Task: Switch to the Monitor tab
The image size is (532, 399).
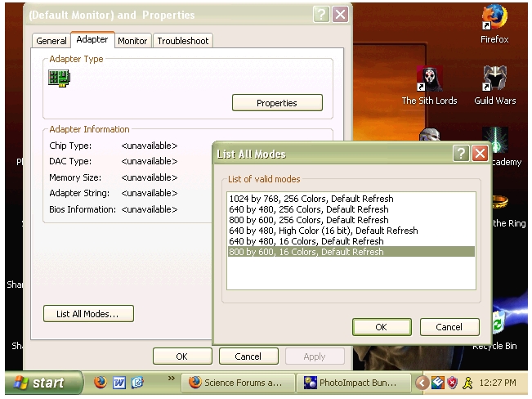Action: pos(132,41)
